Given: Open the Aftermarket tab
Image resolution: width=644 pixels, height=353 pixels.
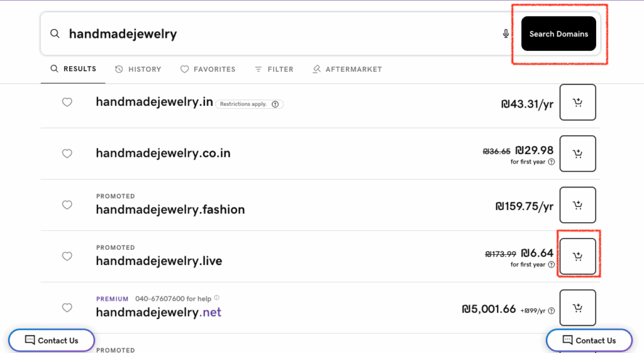Looking at the screenshot, I should tap(347, 69).
